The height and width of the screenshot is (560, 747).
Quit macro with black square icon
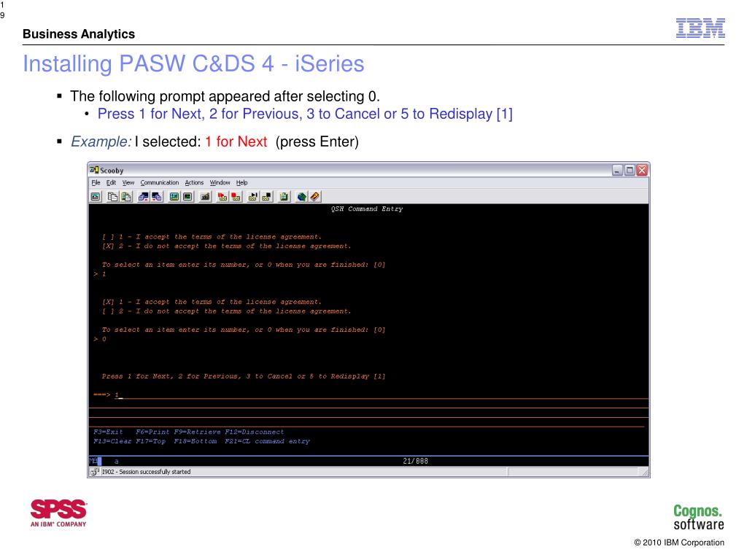click(266, 197)
